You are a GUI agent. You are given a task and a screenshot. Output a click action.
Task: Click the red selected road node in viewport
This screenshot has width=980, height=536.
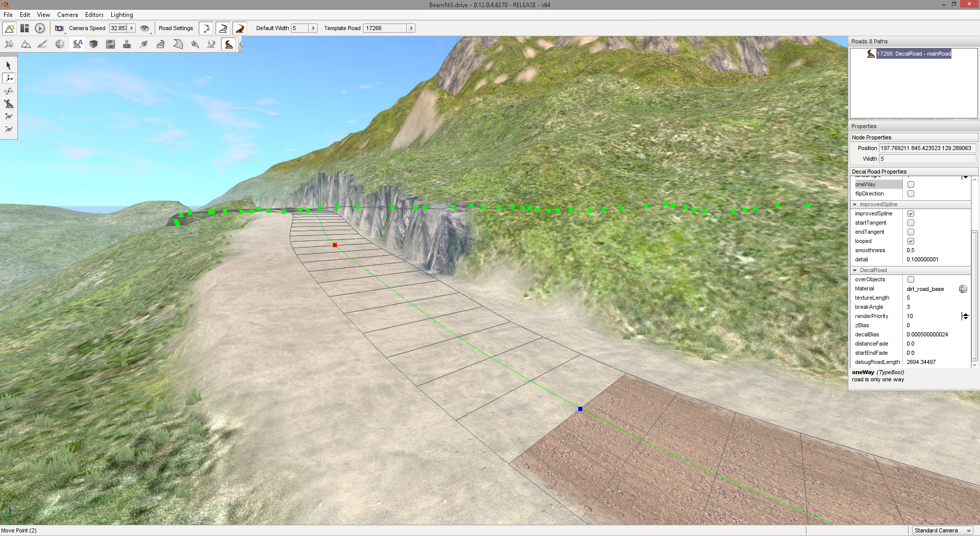click(335, 245)
